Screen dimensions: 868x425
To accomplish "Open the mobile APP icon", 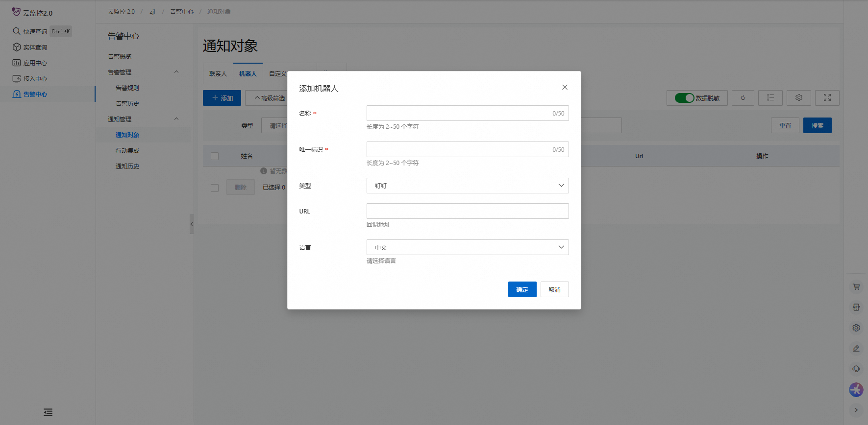I will [856, 307].
